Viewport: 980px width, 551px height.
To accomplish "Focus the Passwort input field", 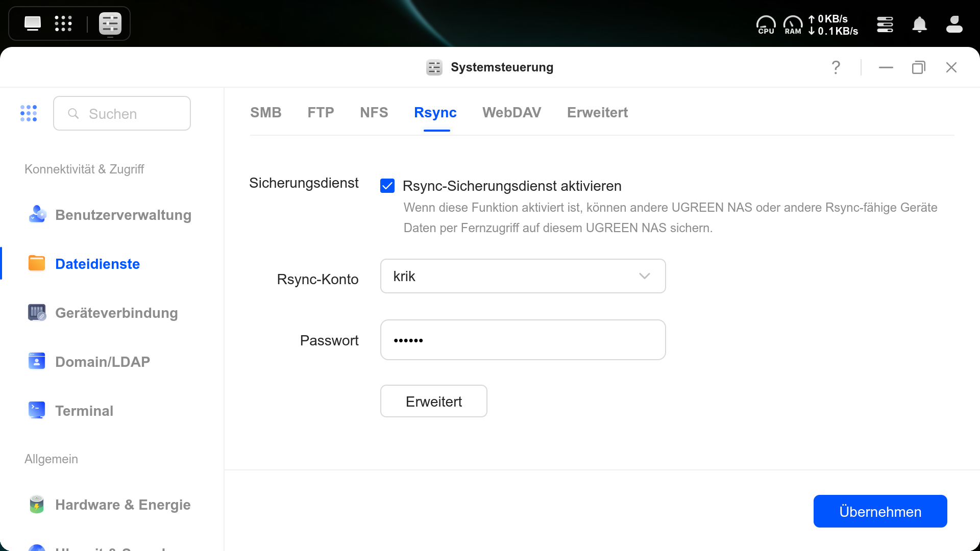I will pos(523,340).
